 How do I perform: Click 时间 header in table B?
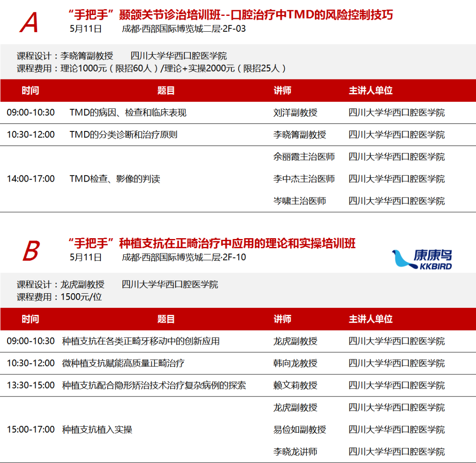point(30,319)
